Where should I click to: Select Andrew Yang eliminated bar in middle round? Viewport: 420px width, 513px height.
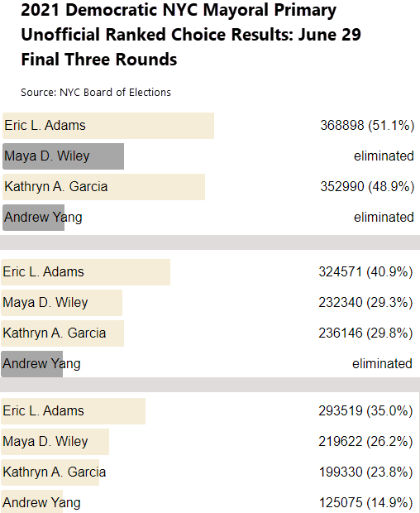(x=31, y=364)
